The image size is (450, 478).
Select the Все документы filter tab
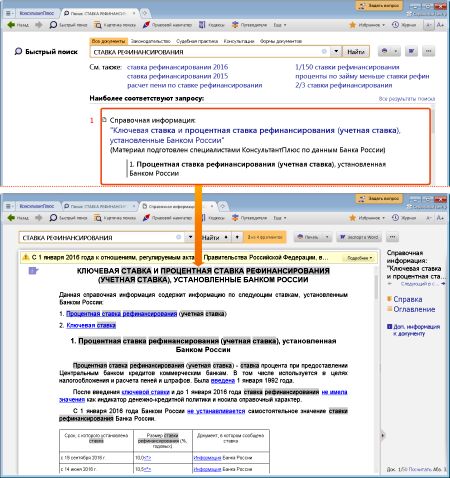point(108,41)
